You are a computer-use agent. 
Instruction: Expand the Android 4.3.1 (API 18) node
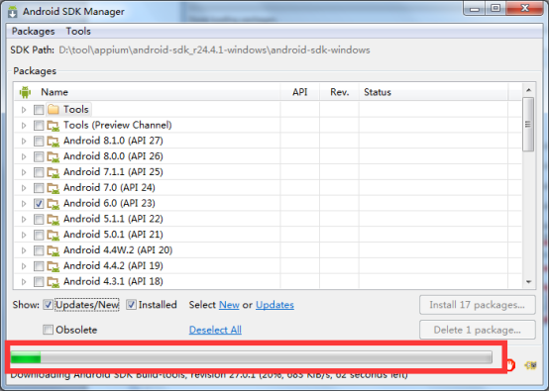[x=24, y=282]
